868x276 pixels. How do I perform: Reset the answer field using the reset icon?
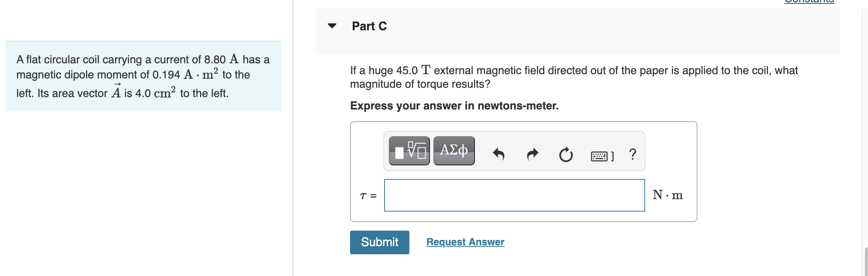click(566, 154)
